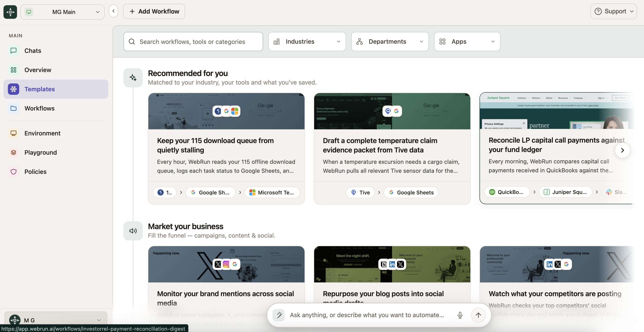Image resolution: width=644 pixels, height=332 pixels.
Task: Click the Google Sheets chip on Tive card
Action: (411, 193)
